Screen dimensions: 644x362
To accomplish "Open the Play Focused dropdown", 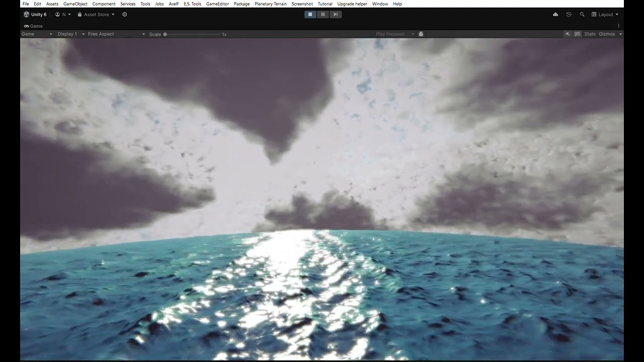I will coord(395,34).
